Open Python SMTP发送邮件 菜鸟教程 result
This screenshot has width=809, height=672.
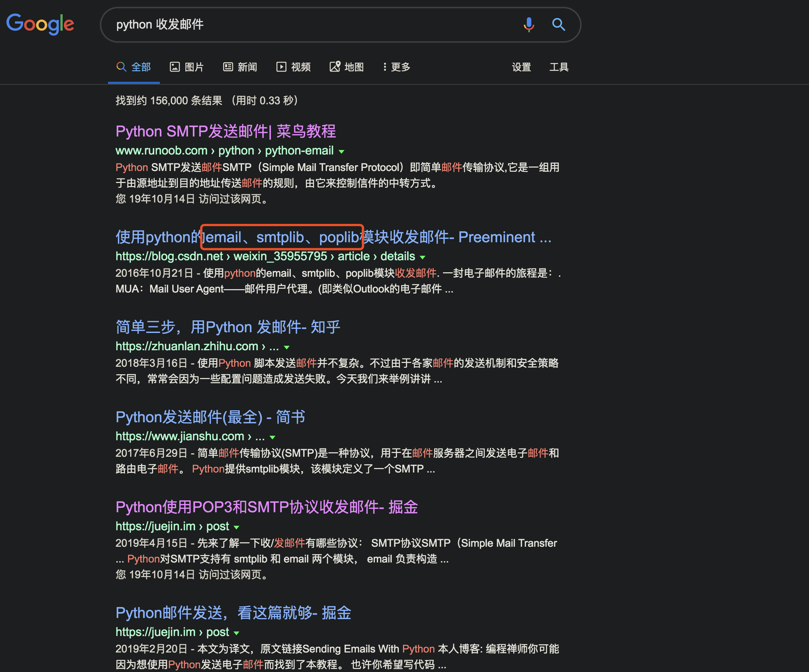point(226,131)
